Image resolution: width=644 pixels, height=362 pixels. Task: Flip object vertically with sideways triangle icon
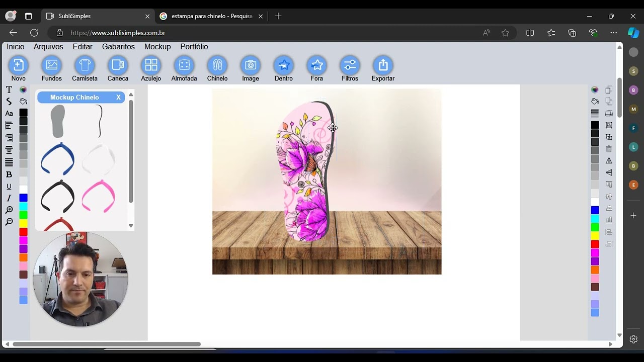click(609, 172)
